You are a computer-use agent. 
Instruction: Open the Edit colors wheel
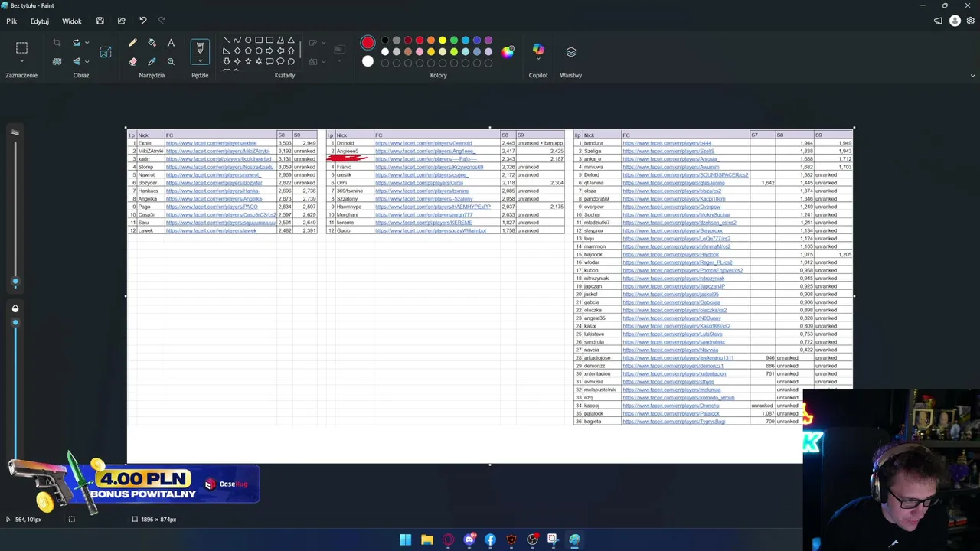508,52
